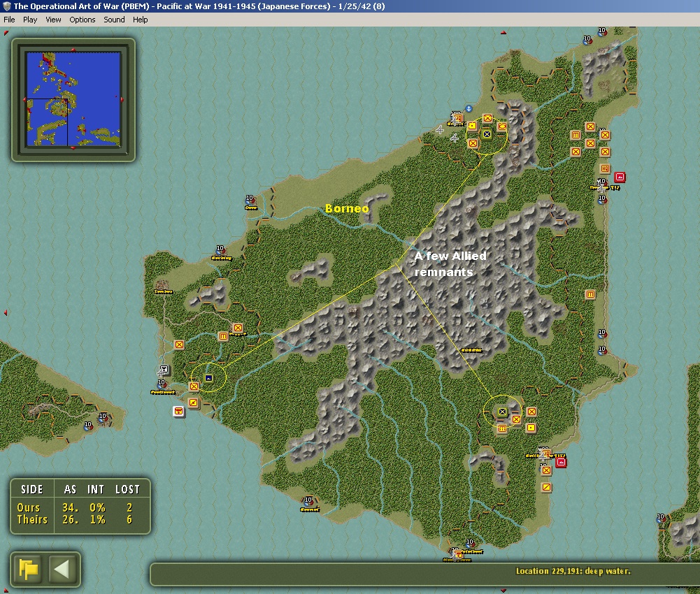Select the slash-symbol unit at southeast coast bottom
Screen dimensions: 700x594
tap(546, 487)
